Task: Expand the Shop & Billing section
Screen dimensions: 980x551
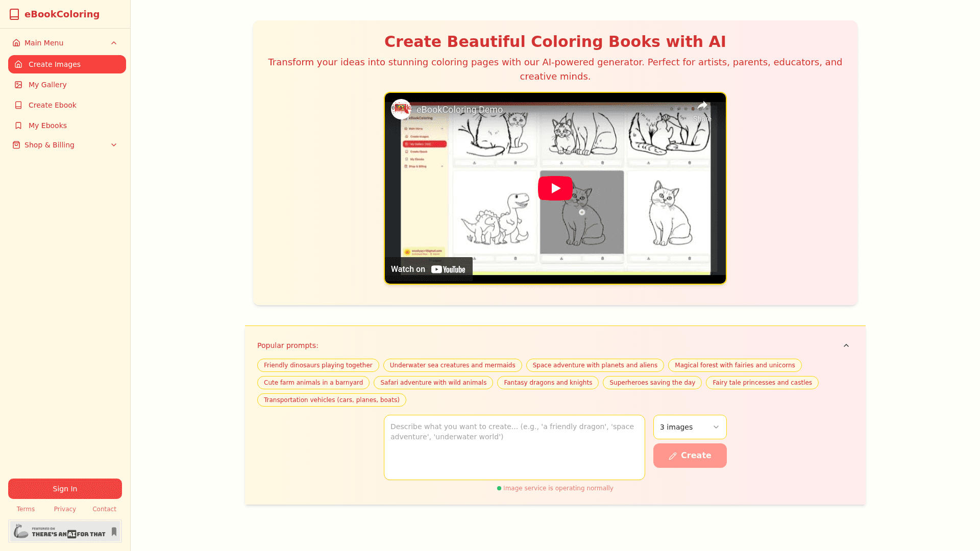Action: (x=114, y=145)
